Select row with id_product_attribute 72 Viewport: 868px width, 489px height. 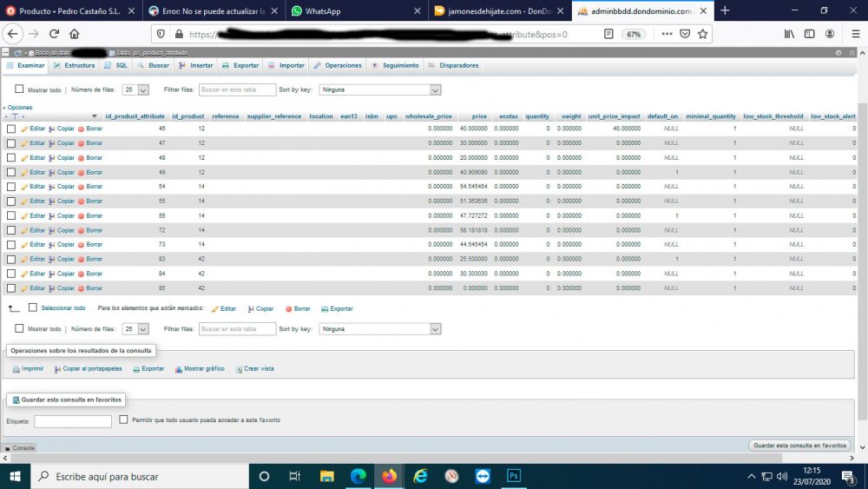point(11,230)
